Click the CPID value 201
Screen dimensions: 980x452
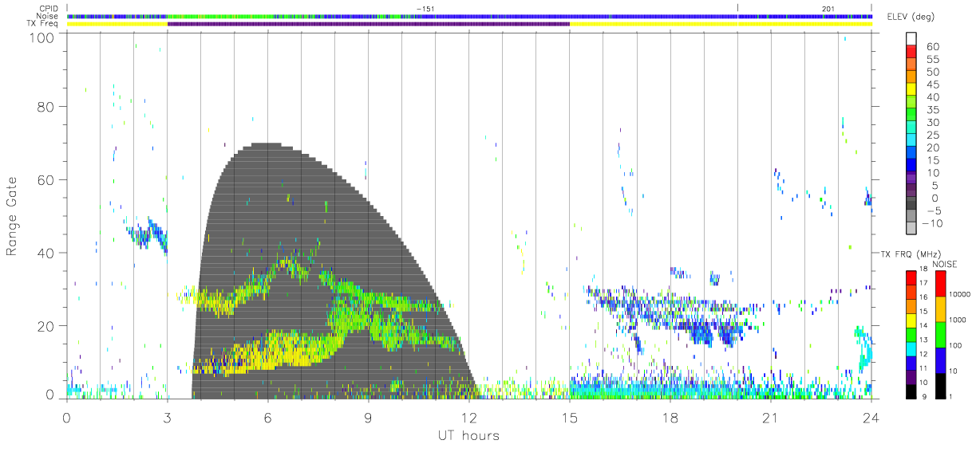tap(828, 9)
